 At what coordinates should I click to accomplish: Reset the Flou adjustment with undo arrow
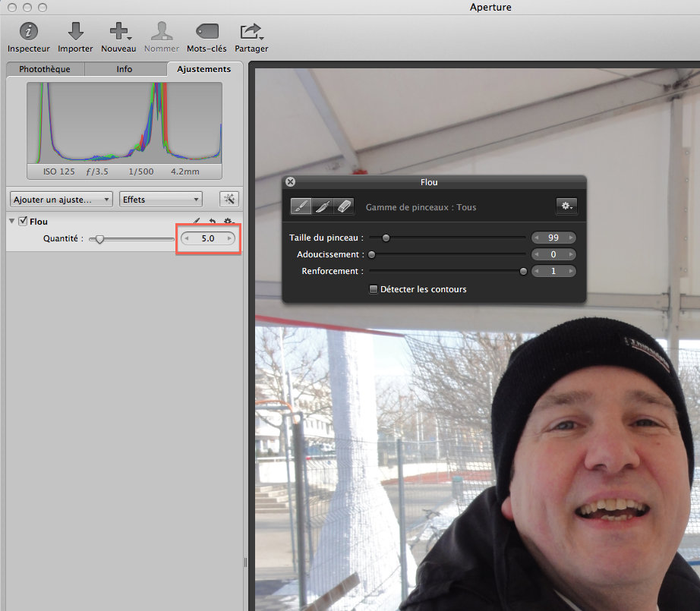pyautogui.click(x=212, y=222)
